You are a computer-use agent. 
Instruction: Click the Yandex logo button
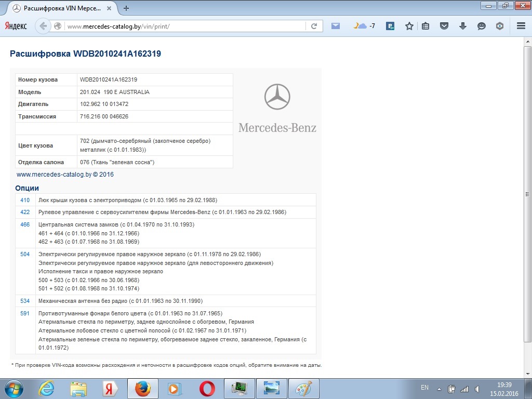click(16, 26)
